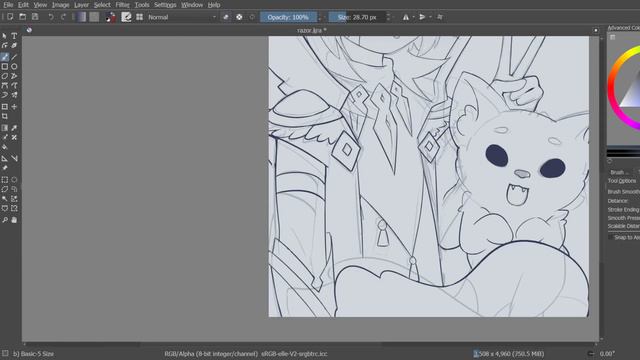Select the Measure tool
The width and height of the screenshot is (640, 360).
coord(14,158)
